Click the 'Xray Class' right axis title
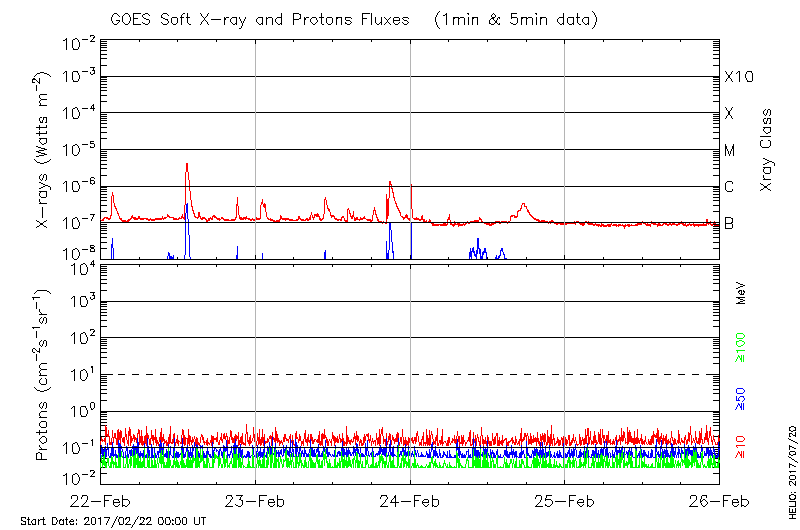 coord(767,150)
